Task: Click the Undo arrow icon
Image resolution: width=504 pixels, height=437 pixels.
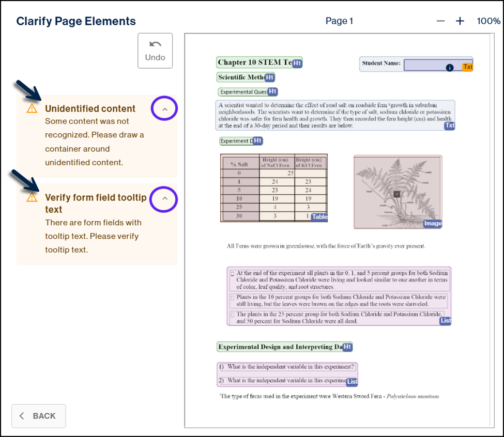Action: tap(155, 44)
